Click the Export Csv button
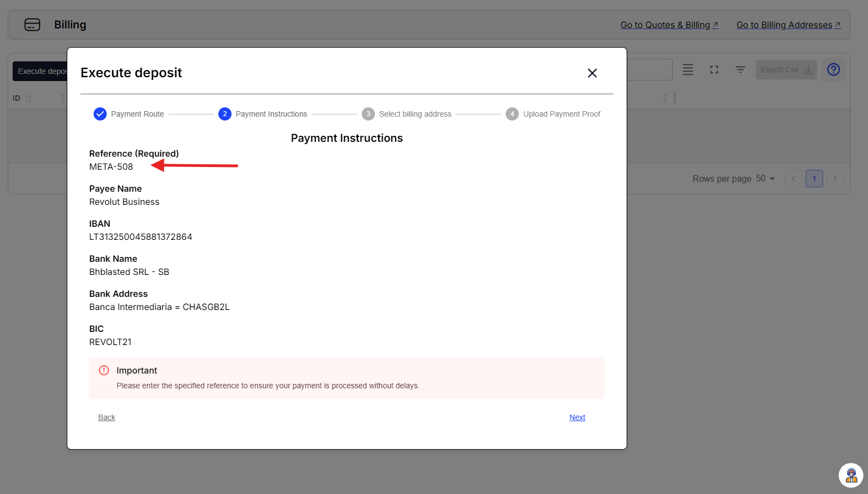868x494 pixels. tap(786, 70)
